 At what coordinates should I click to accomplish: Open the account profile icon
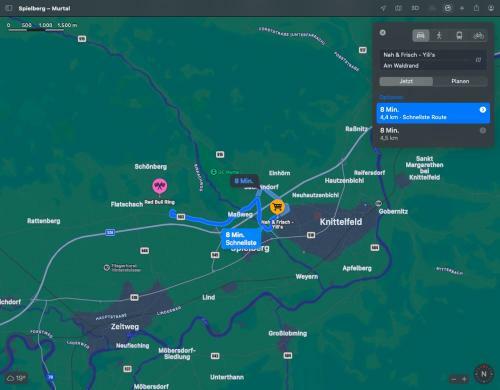coord(491,8)
